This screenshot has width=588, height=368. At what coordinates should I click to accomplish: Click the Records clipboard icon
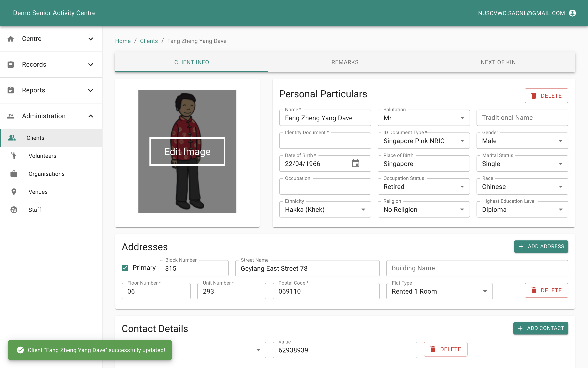tap(11, 64)
